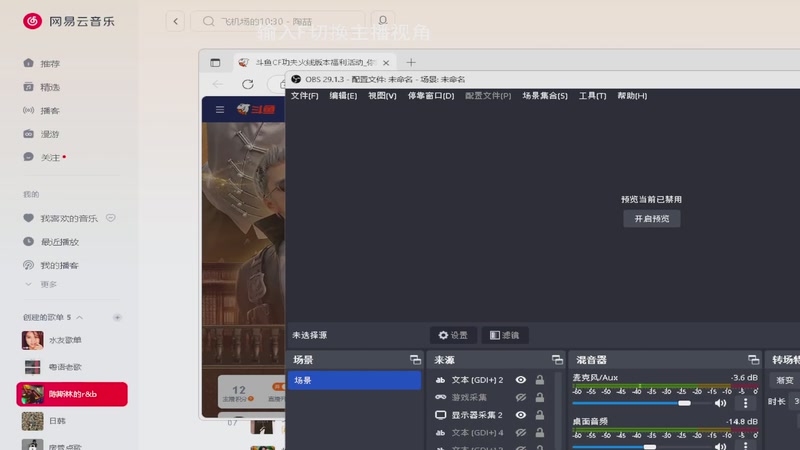Open 水友歌单 playlist

click(x=71, y=340)
